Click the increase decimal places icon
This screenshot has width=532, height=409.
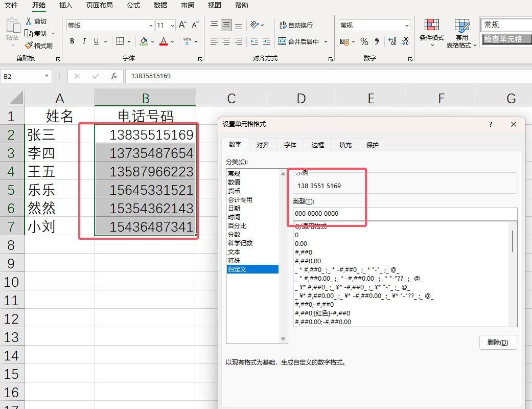(392, 41)
